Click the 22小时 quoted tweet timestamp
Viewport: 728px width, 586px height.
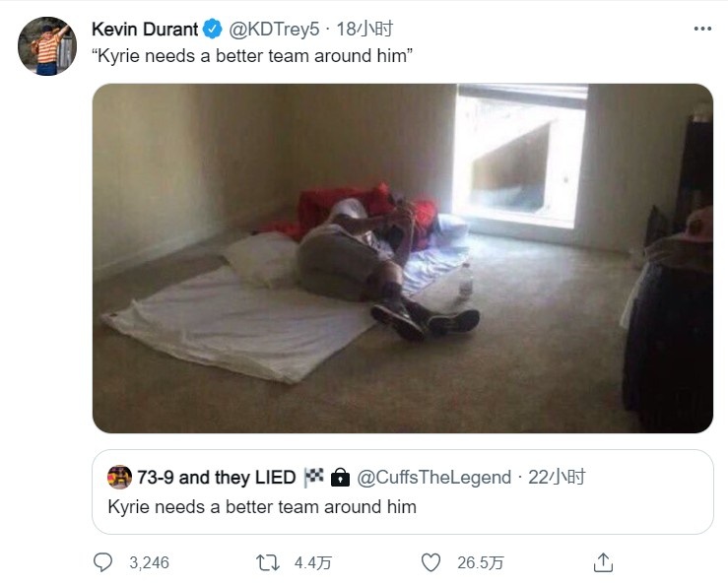[557, 477]
